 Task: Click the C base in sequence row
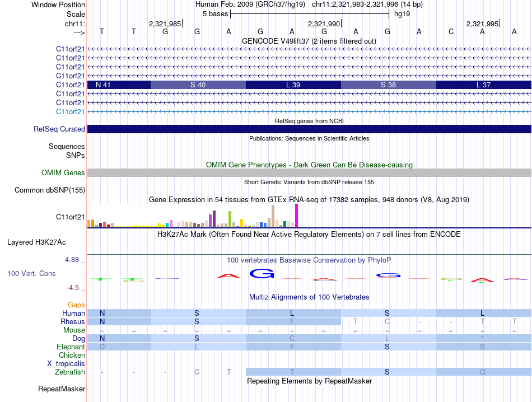[451, 31]
